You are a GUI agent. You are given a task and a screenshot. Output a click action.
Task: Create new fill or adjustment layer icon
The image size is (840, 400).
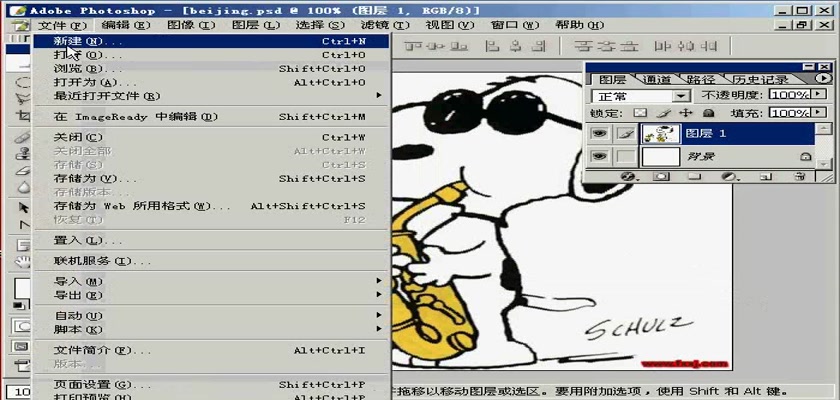(728, 176)
